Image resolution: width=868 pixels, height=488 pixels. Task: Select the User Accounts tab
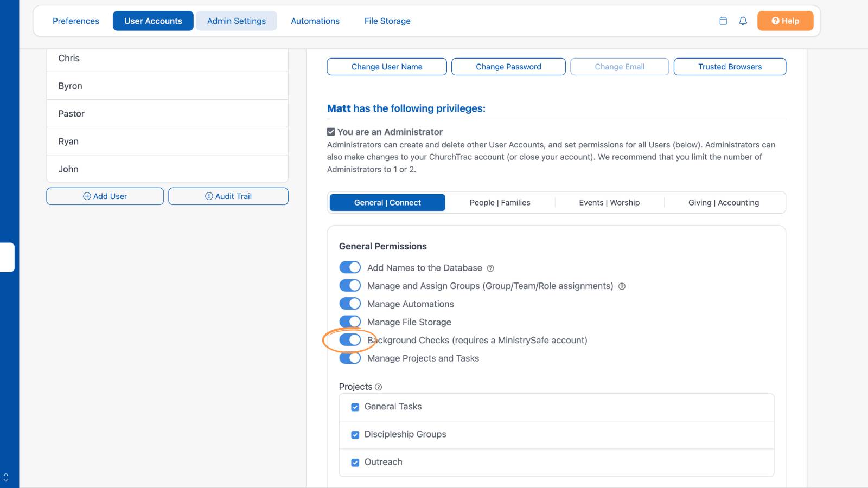(x=153, y=21)
